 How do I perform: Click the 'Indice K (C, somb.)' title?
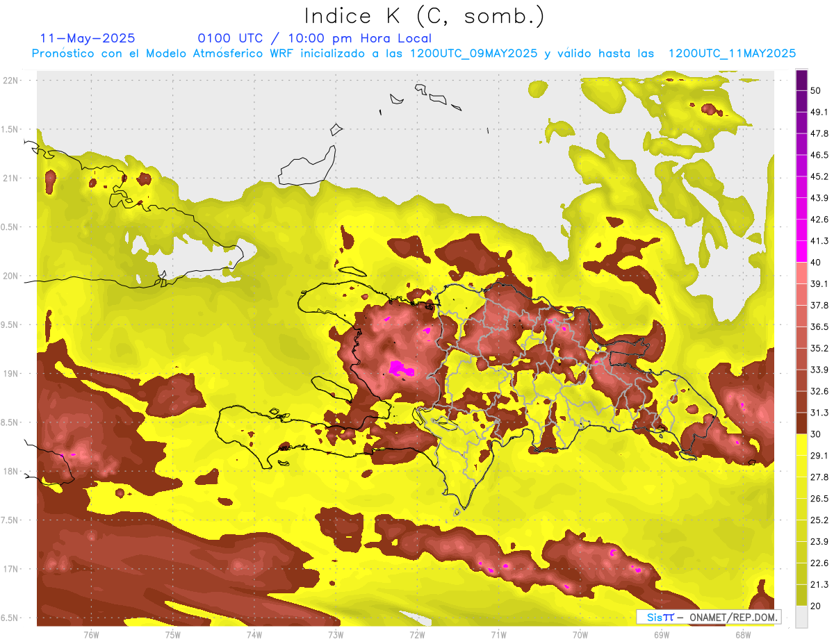[424, 17]
